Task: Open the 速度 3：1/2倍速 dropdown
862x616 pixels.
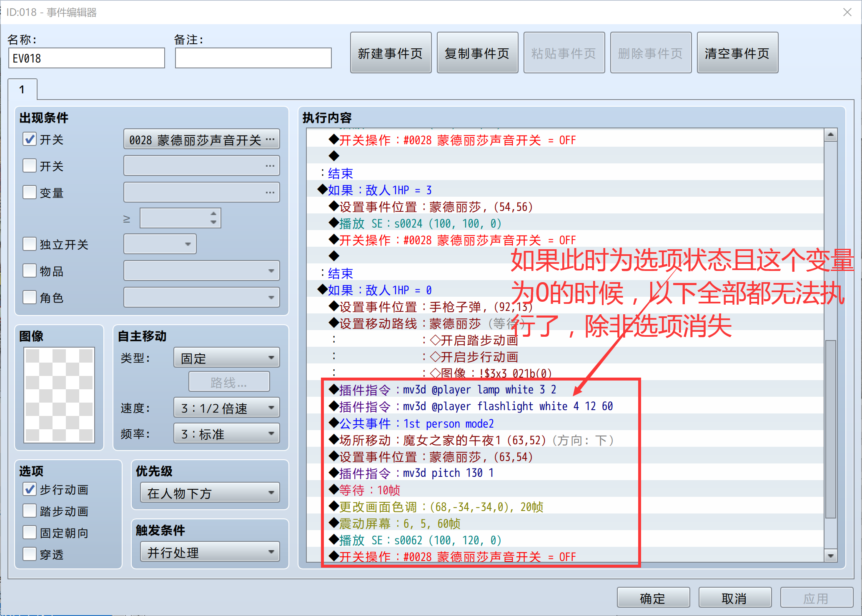Action: coord(227,408)
